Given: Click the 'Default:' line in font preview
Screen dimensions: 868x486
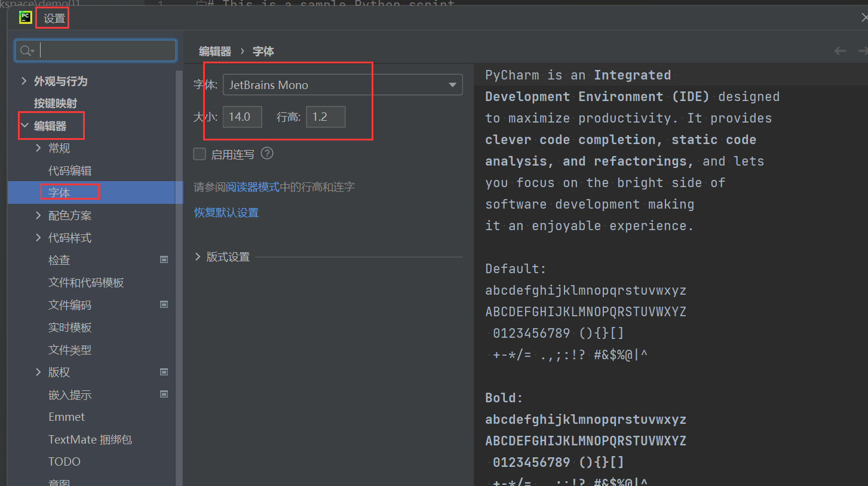Looking at the screenshot, I should coord(516,269).
